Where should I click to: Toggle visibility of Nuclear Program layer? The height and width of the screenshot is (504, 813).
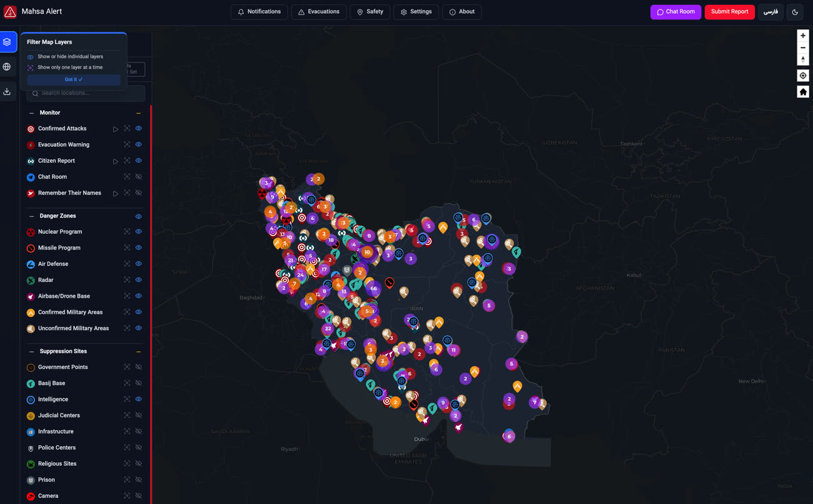coord(139,232)
